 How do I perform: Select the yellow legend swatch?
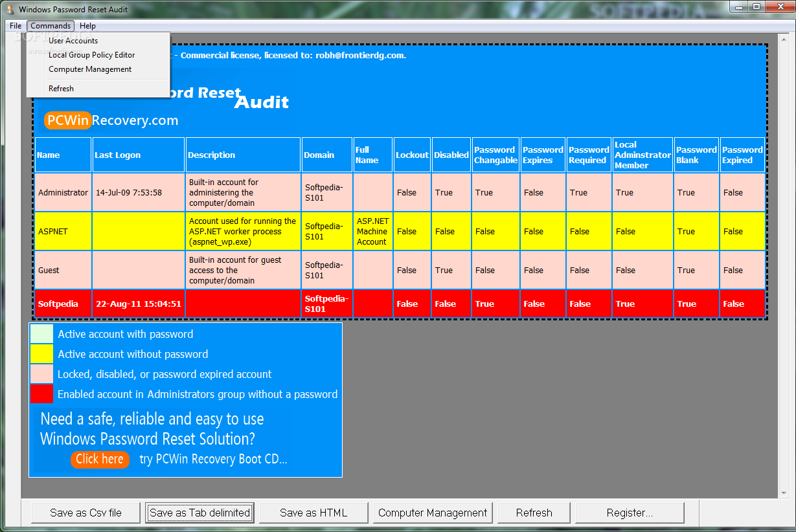pyautogui.click(x=41, y=354)
